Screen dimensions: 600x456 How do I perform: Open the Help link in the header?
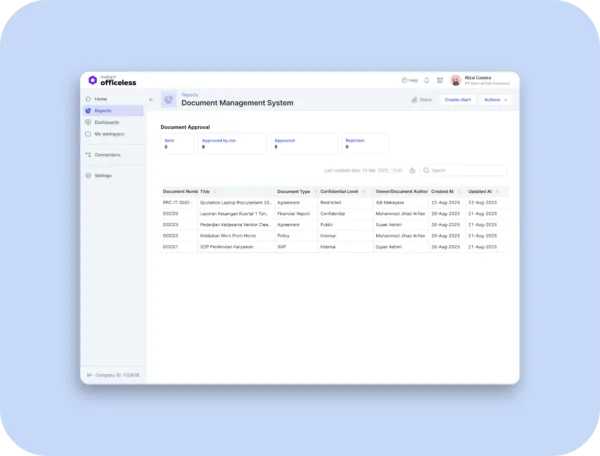410,80
